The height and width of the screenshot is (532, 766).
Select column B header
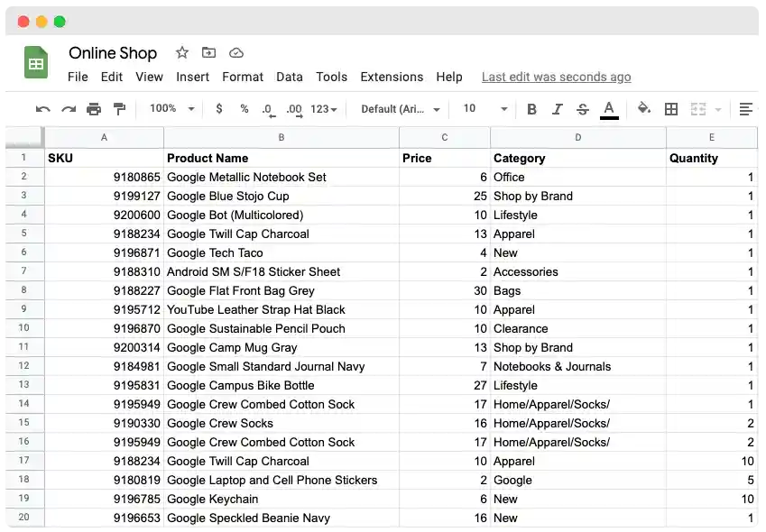point(281,138)
